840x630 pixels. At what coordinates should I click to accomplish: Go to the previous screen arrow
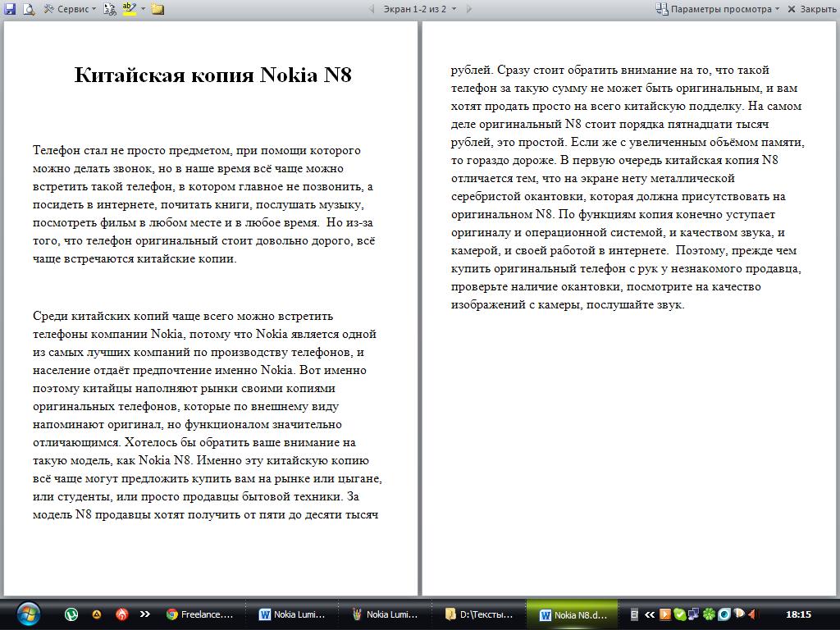pos(372,8)
